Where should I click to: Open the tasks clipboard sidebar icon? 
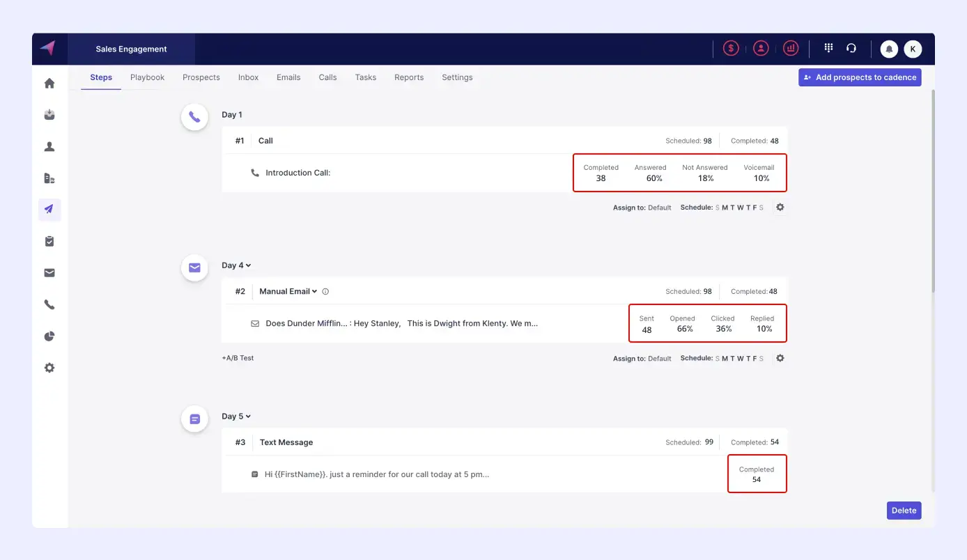[49, 241]
